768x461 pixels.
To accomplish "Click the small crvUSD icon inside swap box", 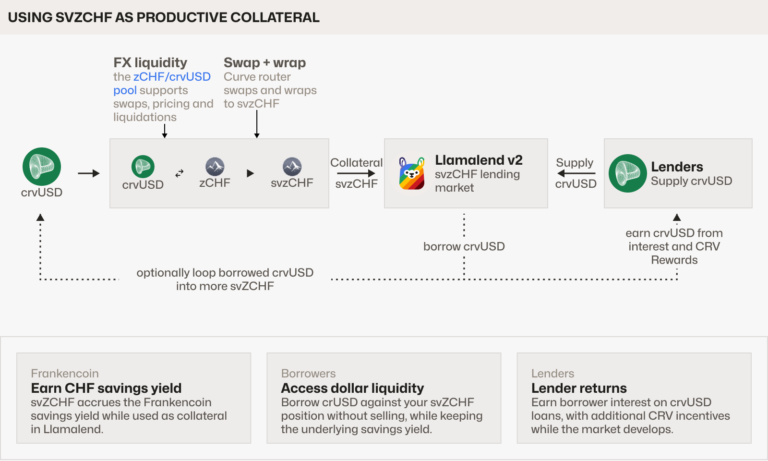I will (143, 167).
